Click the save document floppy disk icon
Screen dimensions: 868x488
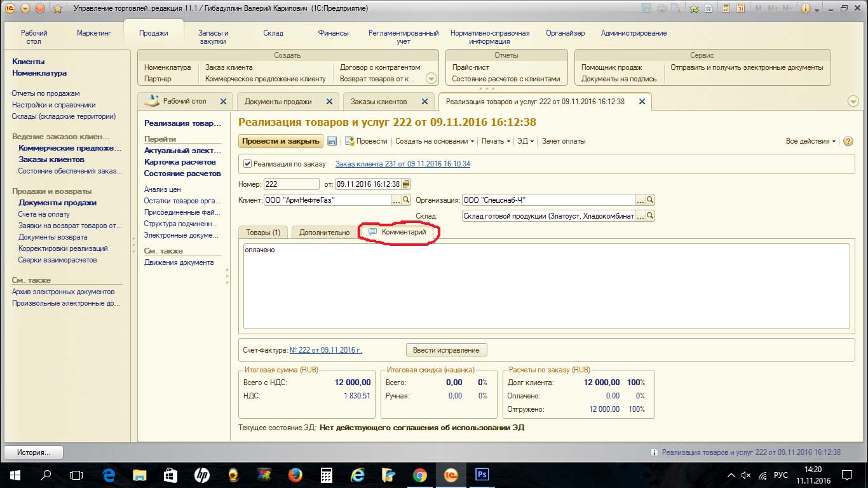(x=332, y=141)
